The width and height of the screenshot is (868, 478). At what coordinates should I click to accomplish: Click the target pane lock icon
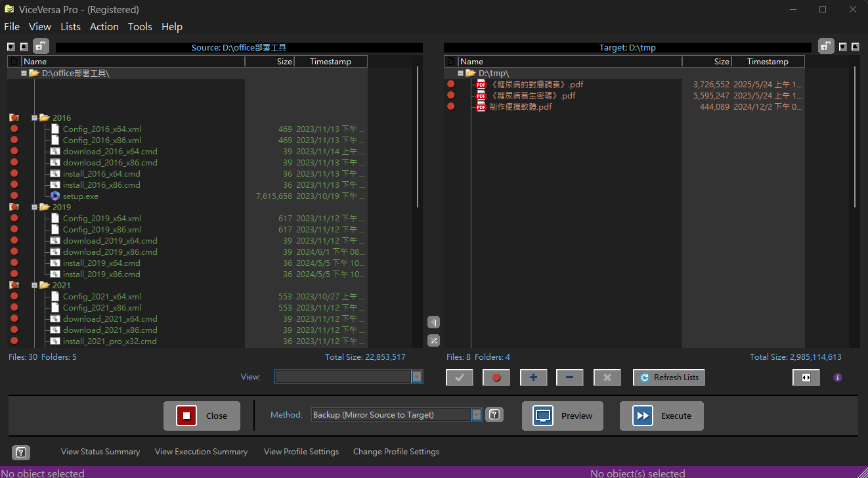tap(826, 47)
